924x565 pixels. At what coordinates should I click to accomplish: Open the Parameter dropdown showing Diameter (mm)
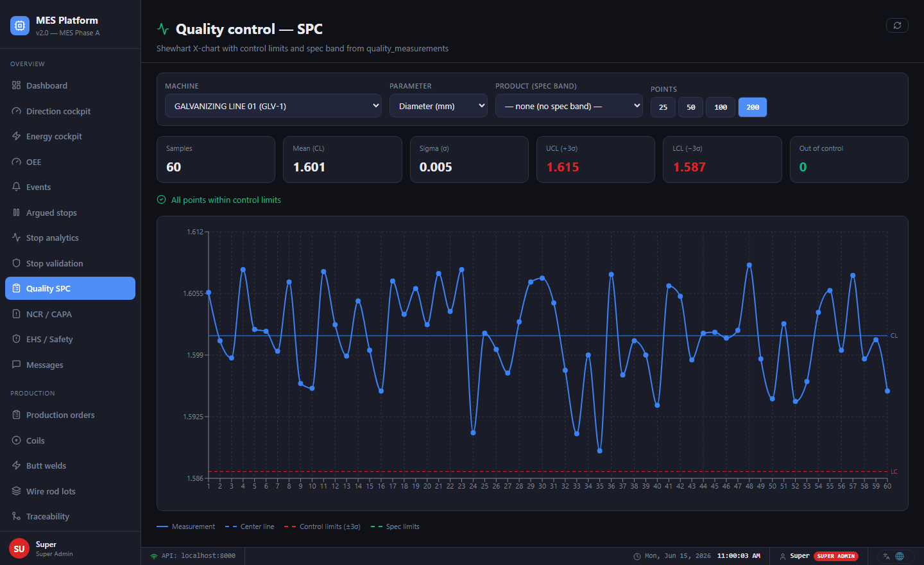click(x=438, y=106)
